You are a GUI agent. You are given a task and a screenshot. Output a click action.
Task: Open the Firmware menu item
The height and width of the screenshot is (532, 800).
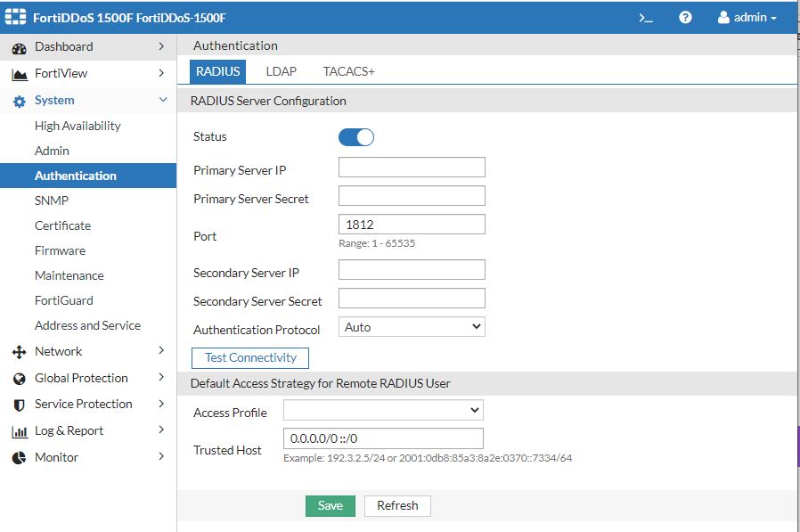click(x=61, y=250)
